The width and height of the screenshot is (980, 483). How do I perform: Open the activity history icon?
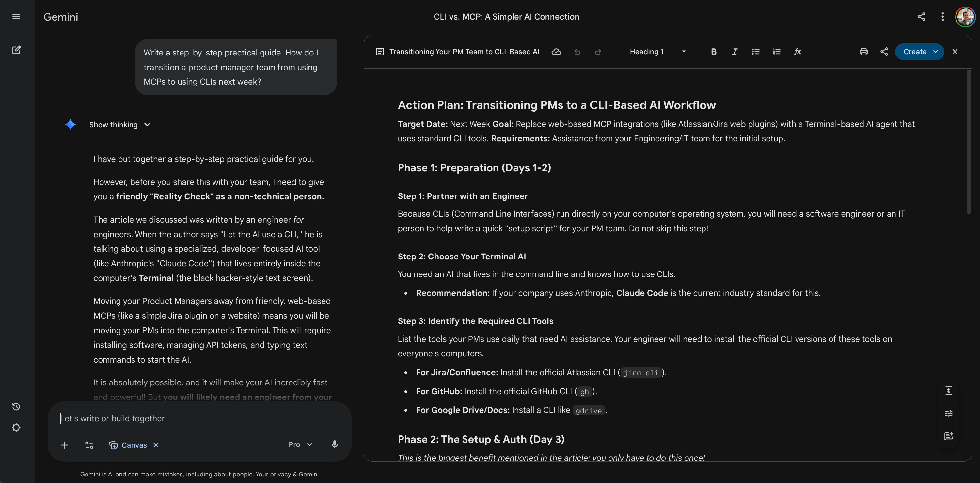coord(16,406)
